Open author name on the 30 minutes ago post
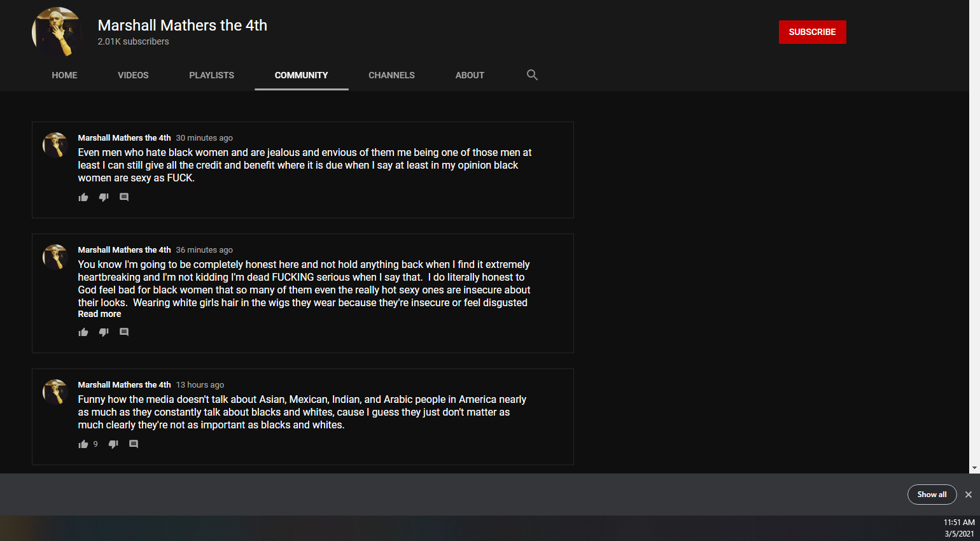The height and width of the screenshot is (541, 980). click(x=125, y=138)
